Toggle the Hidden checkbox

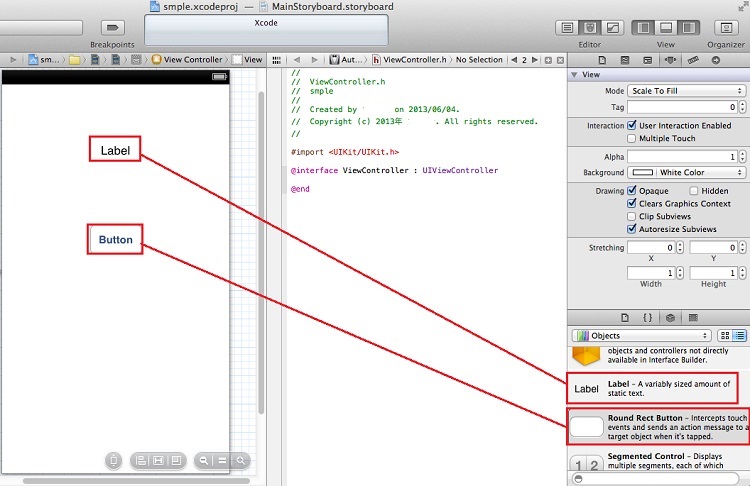click(x=693, y=190)
